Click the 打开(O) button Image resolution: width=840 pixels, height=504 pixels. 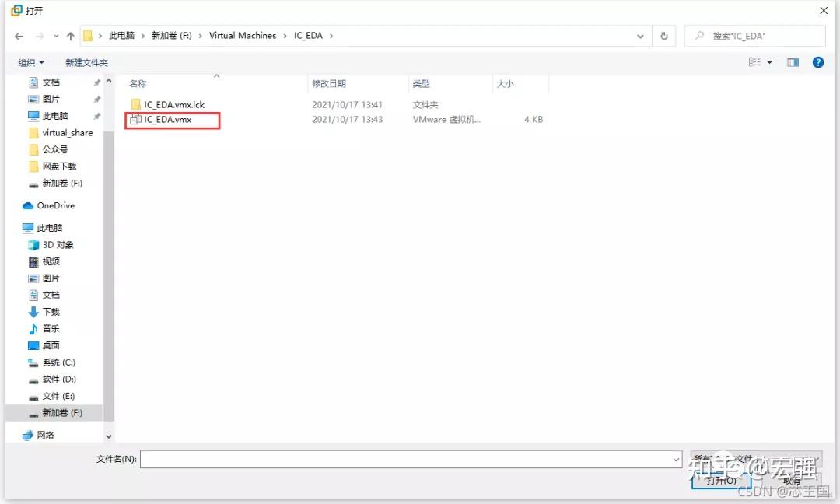(x=721, y=481)
